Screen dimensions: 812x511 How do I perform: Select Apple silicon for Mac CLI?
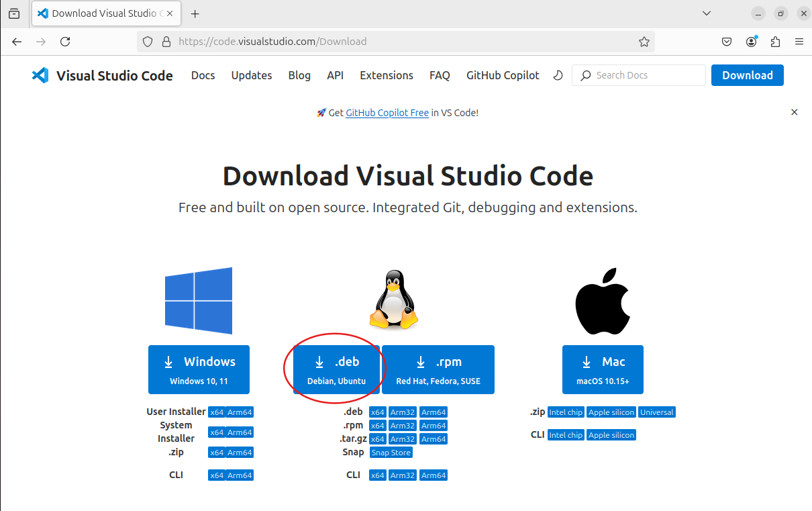point(611,435)
